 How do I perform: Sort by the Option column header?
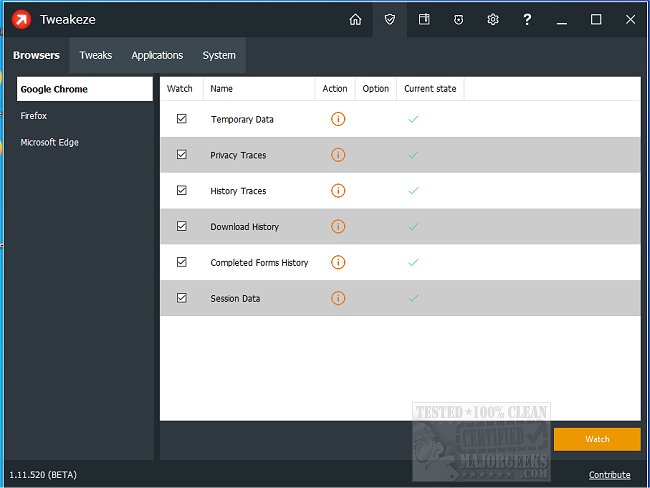tap(376, 89)
